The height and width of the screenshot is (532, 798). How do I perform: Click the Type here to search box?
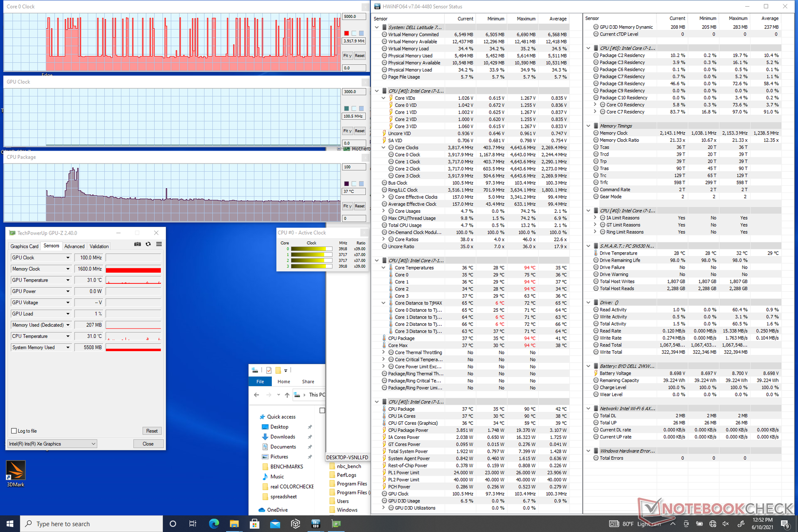coord(91,524)
